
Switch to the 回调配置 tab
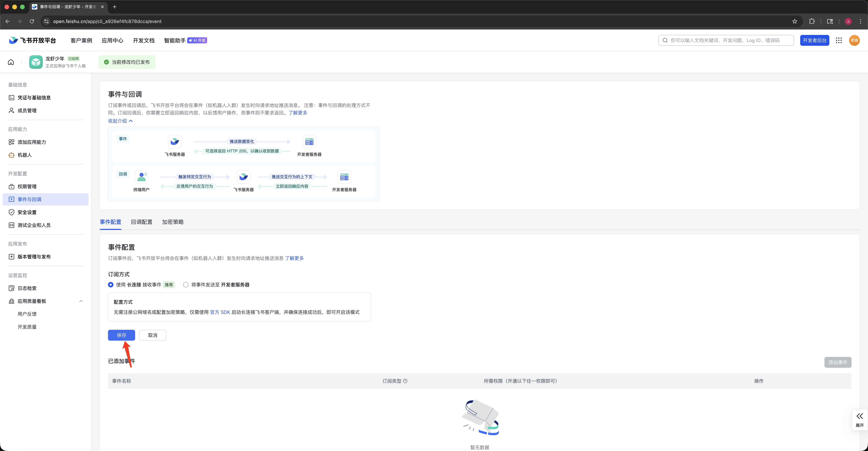[x=142, y=222]
